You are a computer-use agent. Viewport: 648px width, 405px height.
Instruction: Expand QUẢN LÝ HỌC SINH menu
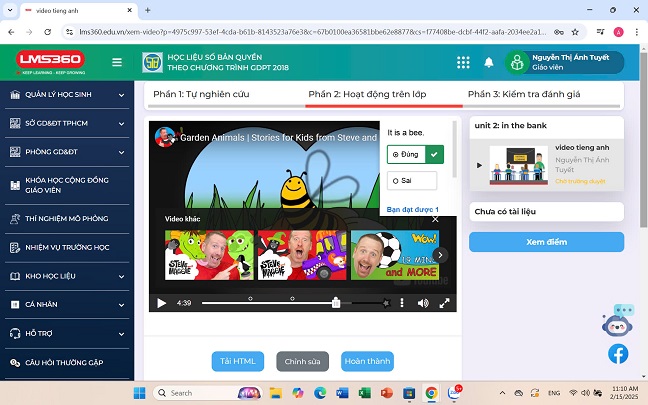[67, 95]
